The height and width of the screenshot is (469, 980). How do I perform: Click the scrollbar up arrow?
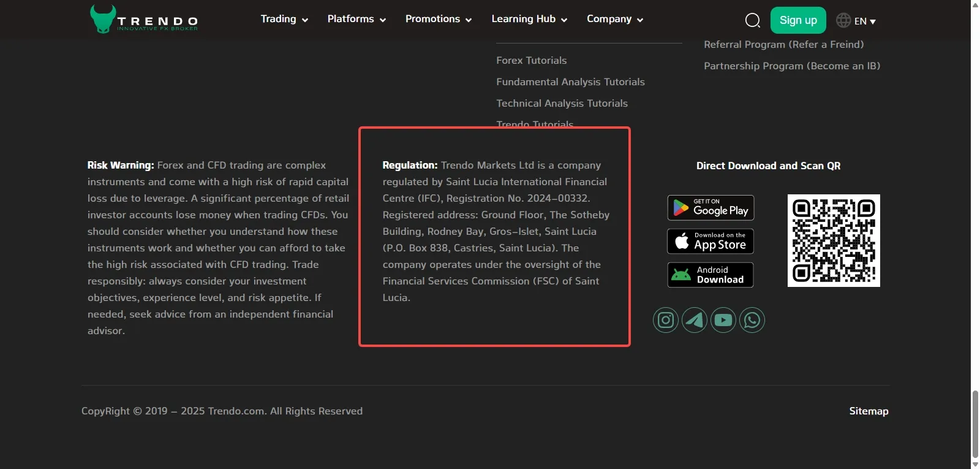click(975, 4)
